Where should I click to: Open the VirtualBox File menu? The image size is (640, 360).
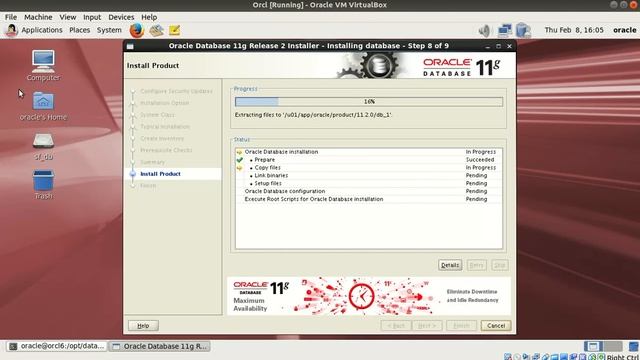[11, 17]
